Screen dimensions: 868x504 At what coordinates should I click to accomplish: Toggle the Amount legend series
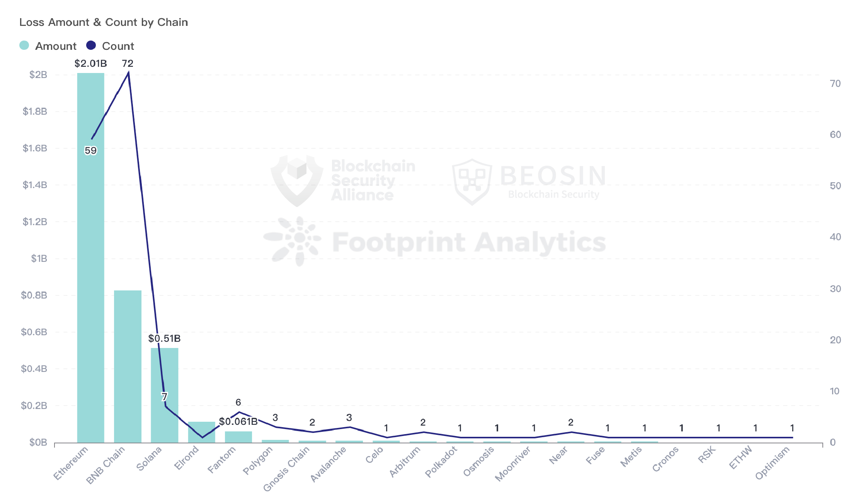click(x=55, y=46)
